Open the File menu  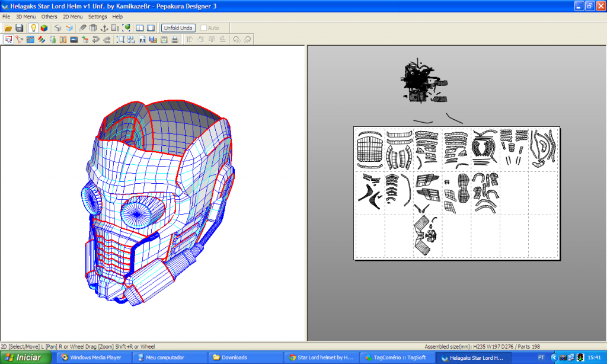[6, 17]
